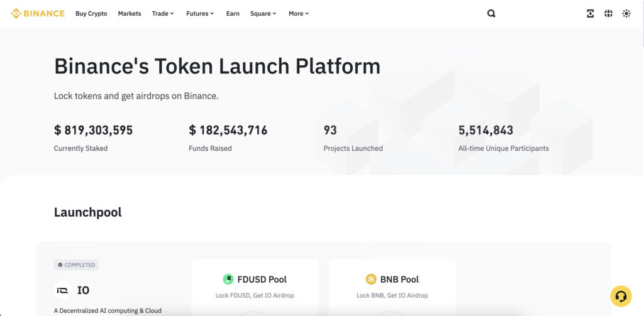The image size is (644, 316).
Task: Expand the More dropdown menu
Action: (299, 14)
